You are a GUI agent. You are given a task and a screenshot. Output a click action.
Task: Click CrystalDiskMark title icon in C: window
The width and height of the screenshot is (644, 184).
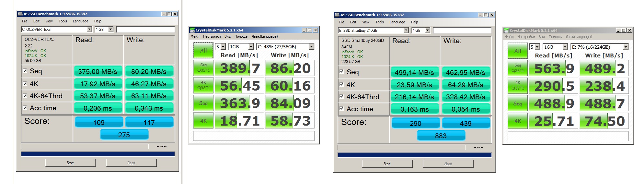click(192, 30)
